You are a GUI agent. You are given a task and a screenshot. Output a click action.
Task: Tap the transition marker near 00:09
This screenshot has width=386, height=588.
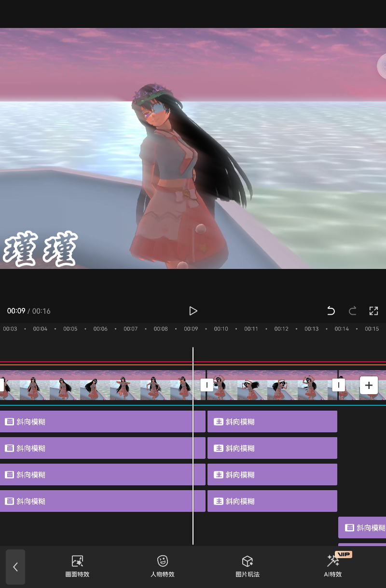coord(207,385)
